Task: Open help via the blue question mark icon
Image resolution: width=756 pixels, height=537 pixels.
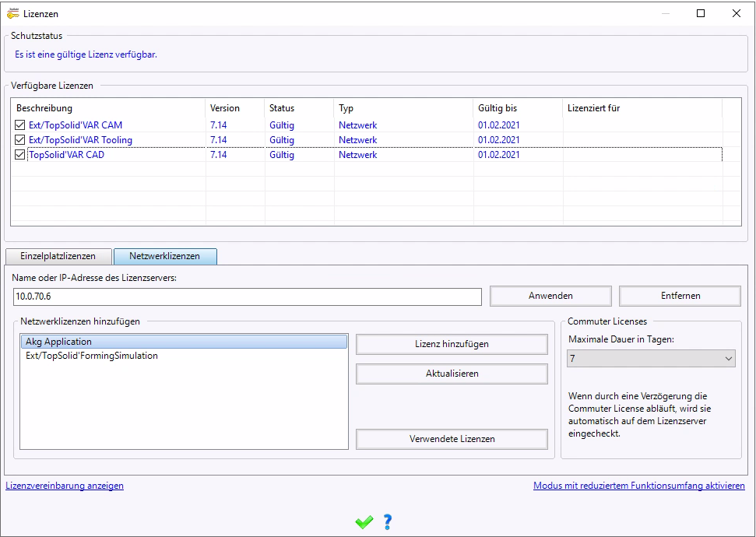Action: click(x=388, y=521)
